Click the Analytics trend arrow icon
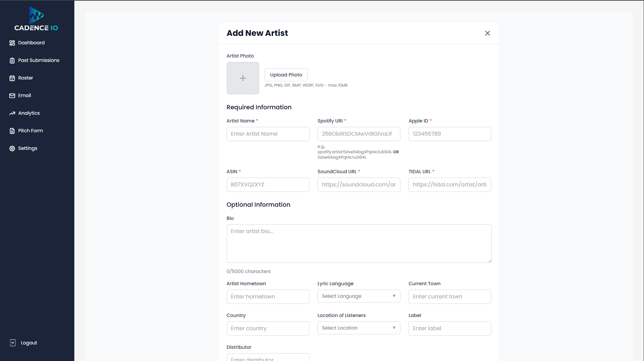The height and width of the screenshot is (361, 644). (x=12, y=113)
